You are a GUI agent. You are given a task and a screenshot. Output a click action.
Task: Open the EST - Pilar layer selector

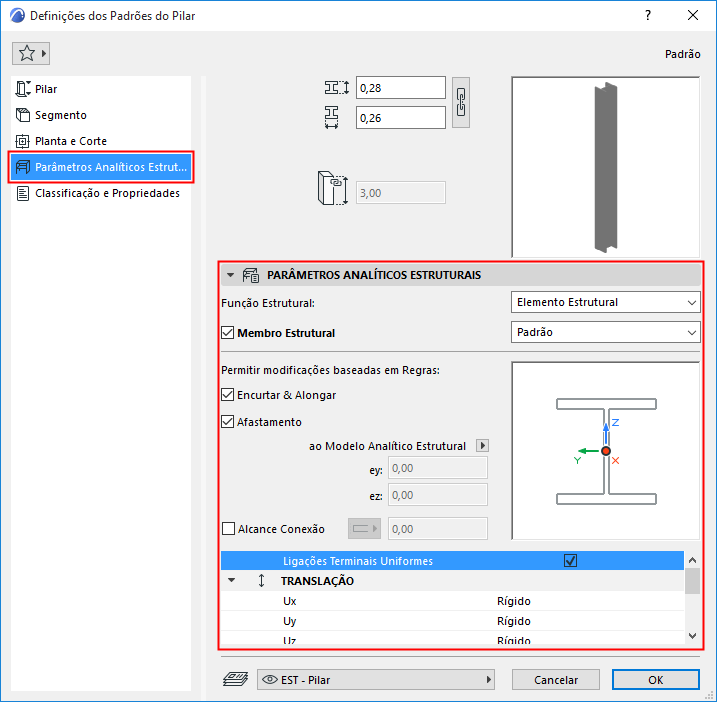(376, 680)
